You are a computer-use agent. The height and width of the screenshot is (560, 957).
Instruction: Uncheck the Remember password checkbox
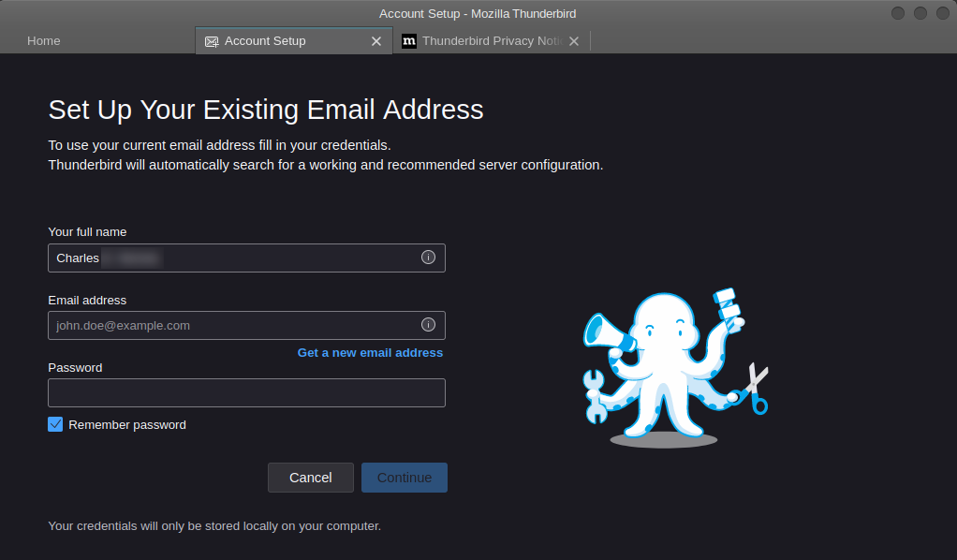click(x=55, y=424)
